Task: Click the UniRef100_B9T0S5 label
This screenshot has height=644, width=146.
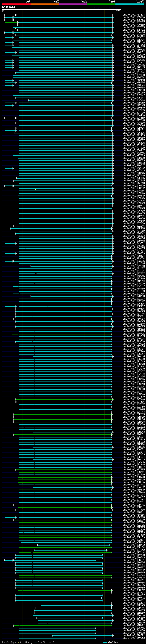Action: point(133,112)
